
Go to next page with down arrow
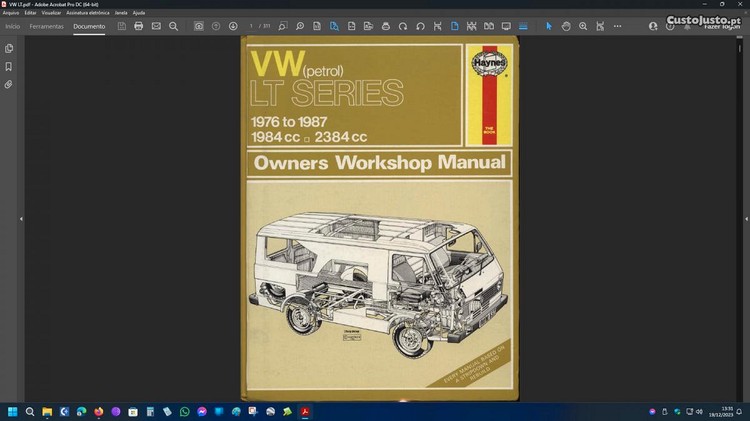[233, 26]
